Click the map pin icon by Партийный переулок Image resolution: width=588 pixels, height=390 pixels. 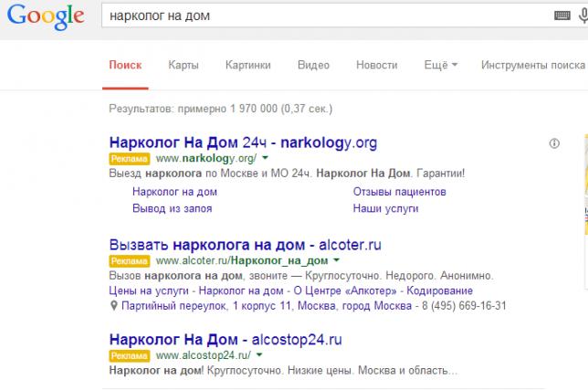tap(113, 306)
